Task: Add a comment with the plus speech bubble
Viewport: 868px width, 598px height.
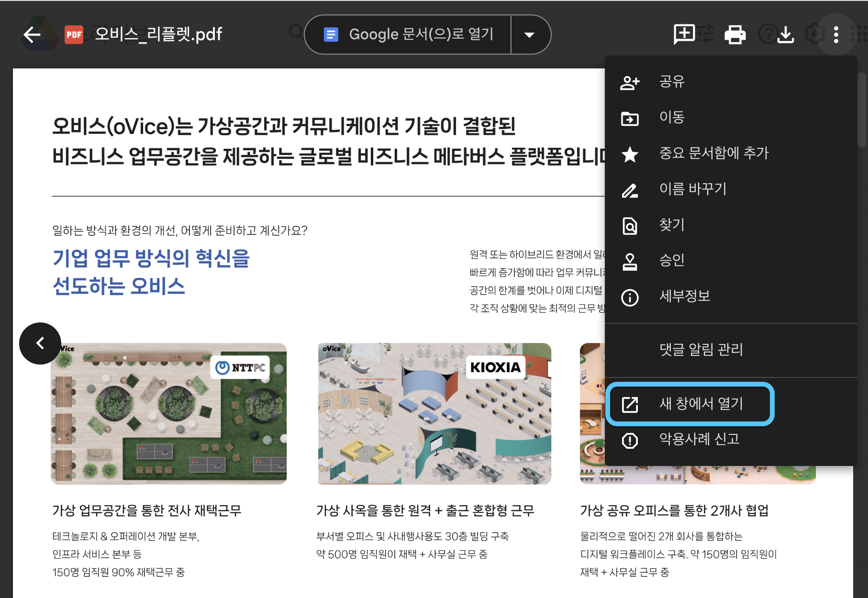Action: (684, 34)
